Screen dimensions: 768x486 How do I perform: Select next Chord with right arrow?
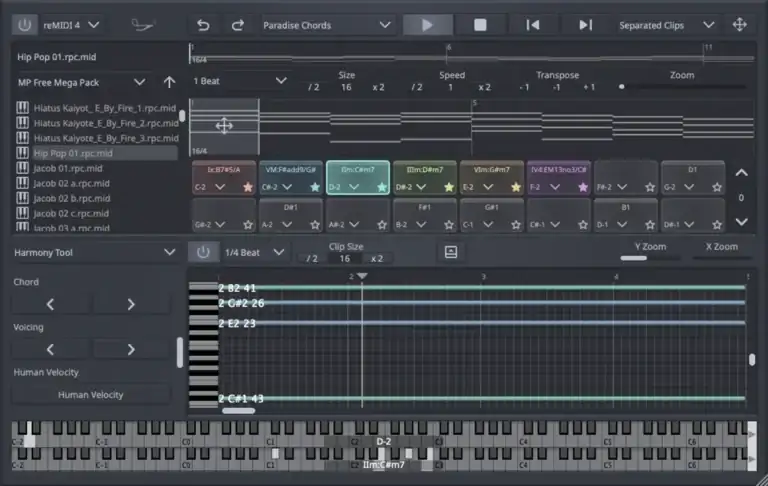pyautogui.click(x=131, y=304)
